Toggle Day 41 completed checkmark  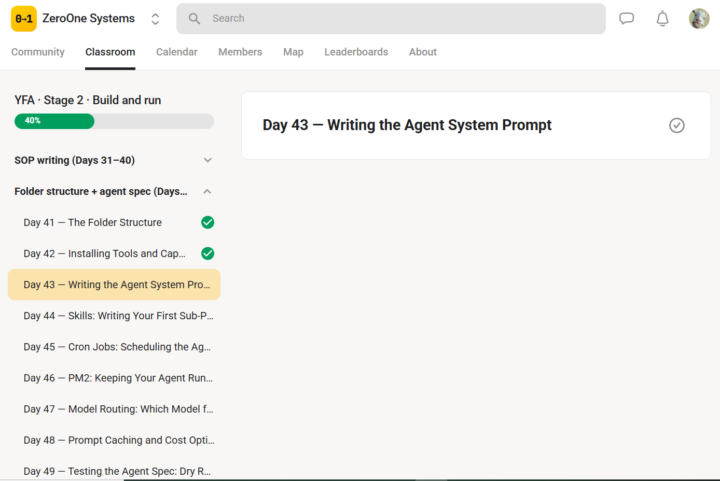[x=208, y=223]
